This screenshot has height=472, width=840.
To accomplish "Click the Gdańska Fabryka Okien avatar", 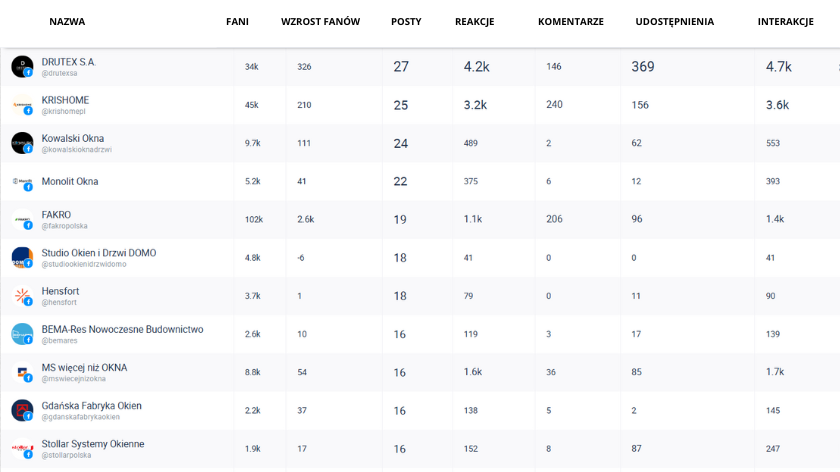I will 22,410.
